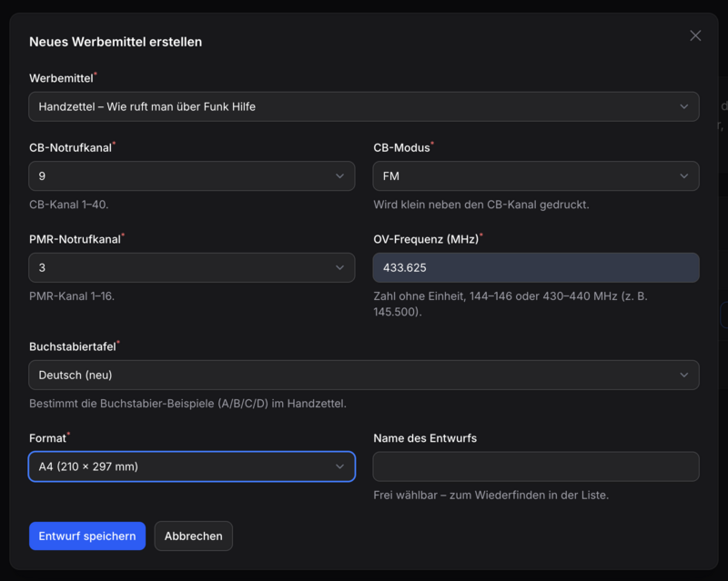This screenshot has height=581, width=728.
Task: Click the 'OV-Frequenz (MHz)' field label
Action: pyautogui.click(x=426, y=239)
